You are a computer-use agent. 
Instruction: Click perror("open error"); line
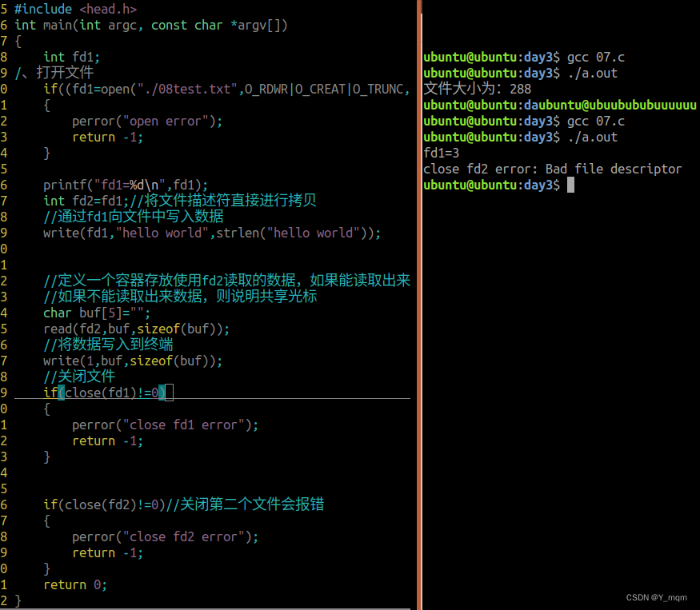[x=147, y=122]
